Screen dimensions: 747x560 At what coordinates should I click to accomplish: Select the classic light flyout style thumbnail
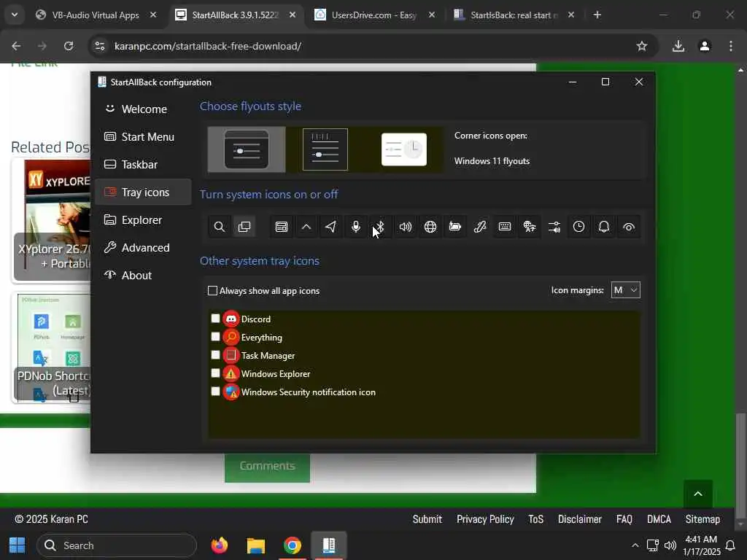(x=404, y=149)
